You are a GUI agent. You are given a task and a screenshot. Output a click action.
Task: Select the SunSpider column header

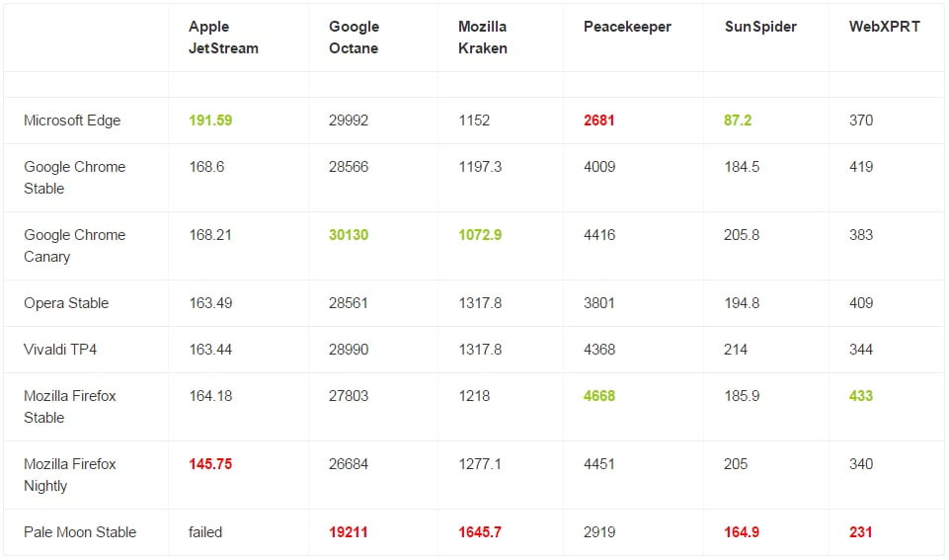759,27
